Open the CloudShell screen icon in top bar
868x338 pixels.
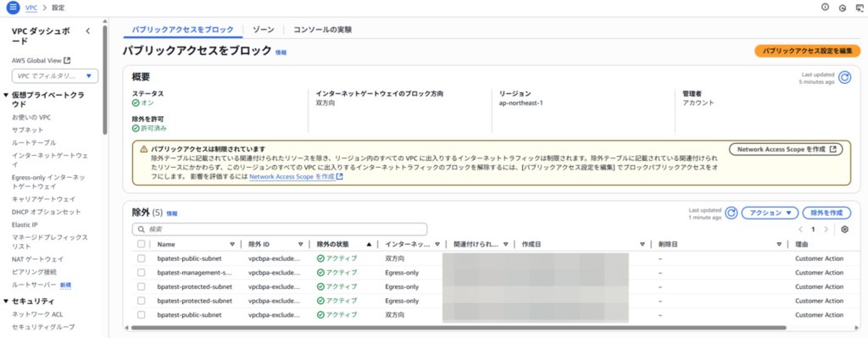tap(860, 8)
